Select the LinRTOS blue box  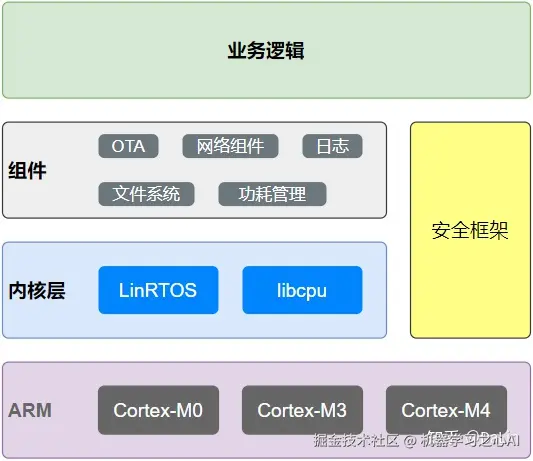[x=158, y=290]
